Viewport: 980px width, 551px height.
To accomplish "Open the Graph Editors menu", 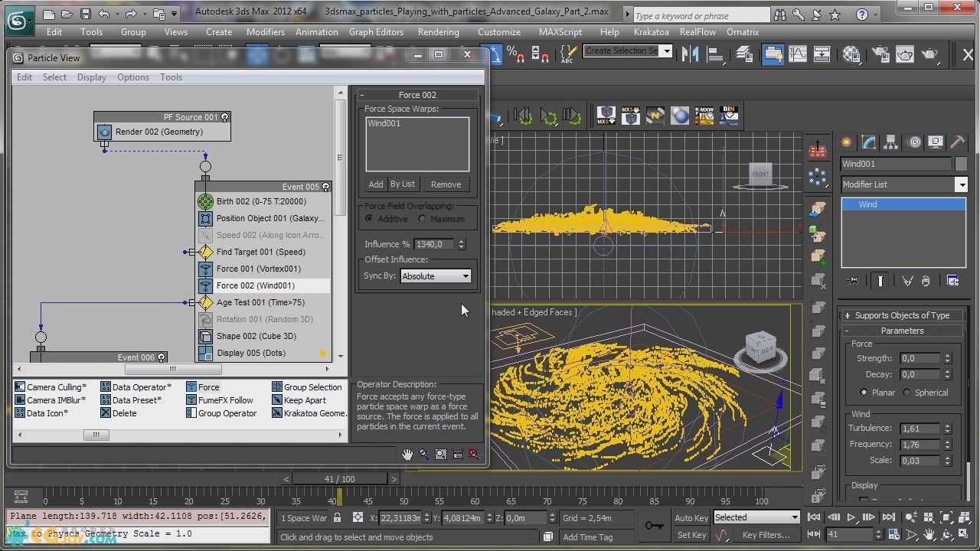I will [376, 32].
